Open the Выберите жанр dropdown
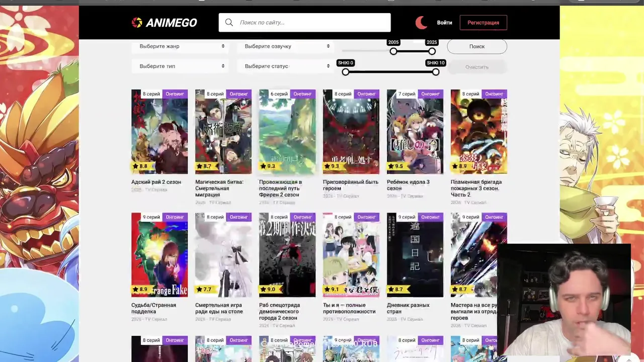644x362 pixels. (181, 46)
